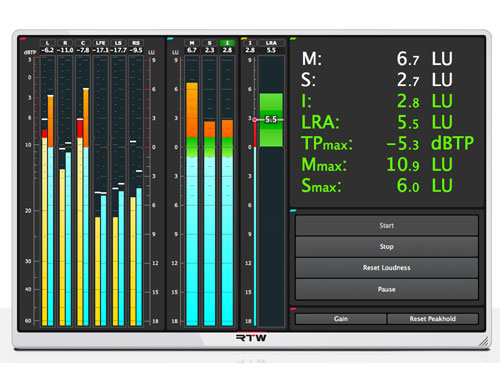
Task: Select the L channel label
Action: coord(47,43)
